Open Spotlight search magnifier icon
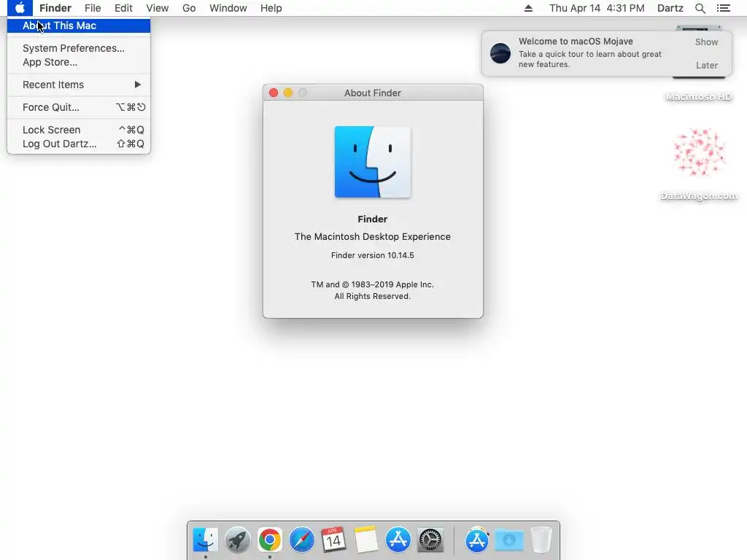 point(700,8)
